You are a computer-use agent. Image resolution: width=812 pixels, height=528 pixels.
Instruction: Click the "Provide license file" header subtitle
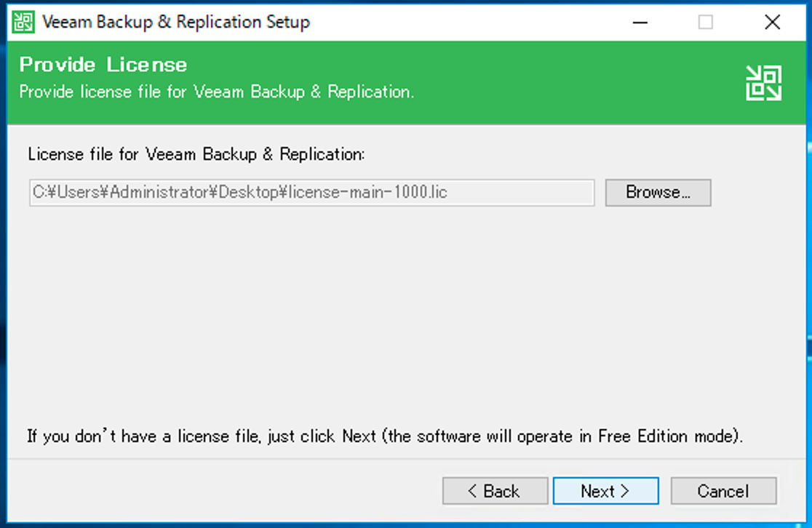tap(217, 92)
